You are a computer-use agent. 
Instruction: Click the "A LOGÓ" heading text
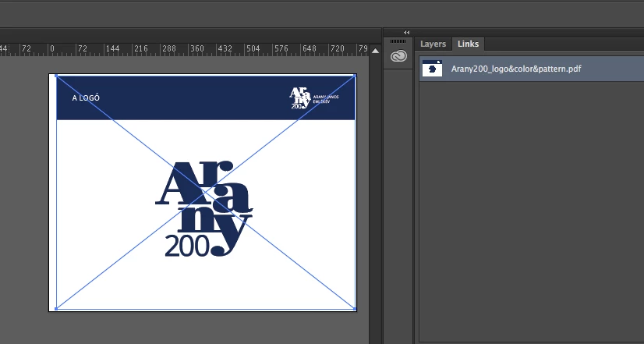tap(86, 98)
